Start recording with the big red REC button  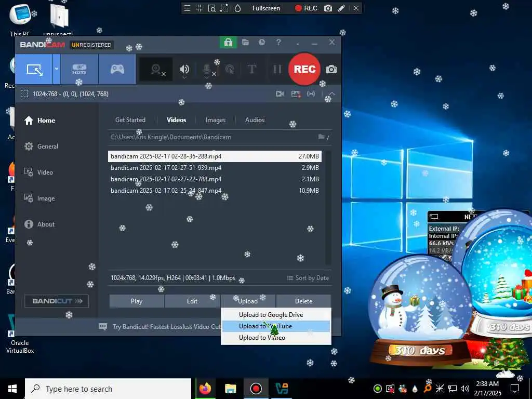pos(304,69)
